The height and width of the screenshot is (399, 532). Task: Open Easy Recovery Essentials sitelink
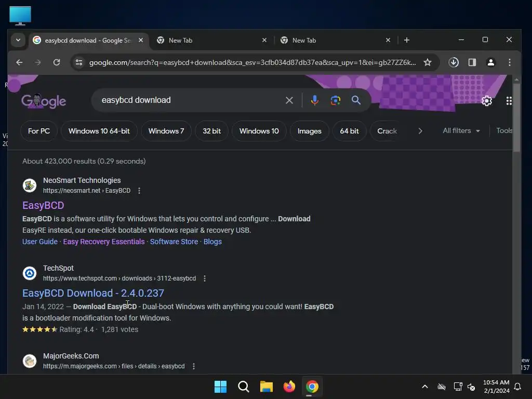(x=104, y=242)
